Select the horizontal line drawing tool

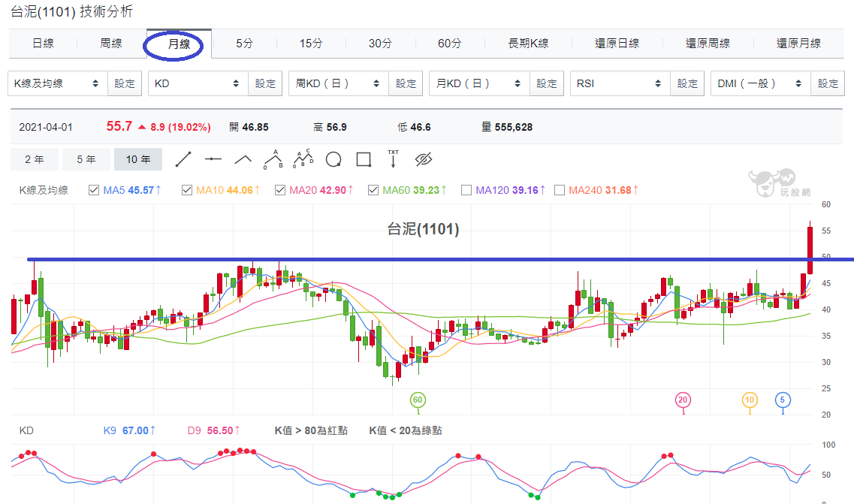(x=213, y=159)
